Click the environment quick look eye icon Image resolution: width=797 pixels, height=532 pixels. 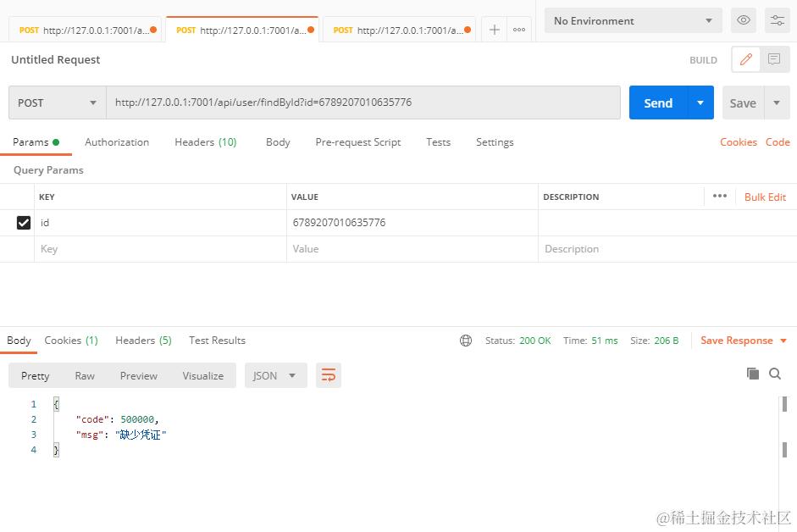tap(743, 20)
